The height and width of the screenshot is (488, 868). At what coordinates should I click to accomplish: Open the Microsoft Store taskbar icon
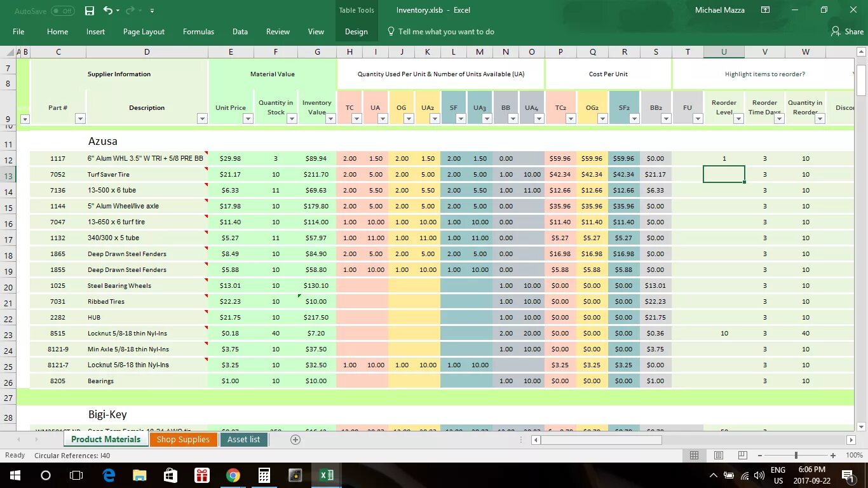(x=170, y=475)
